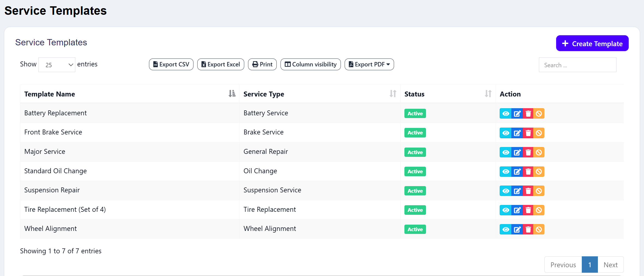Image resolution: width=644 pixels, height=276 pixels.
Task: Go to the Next page
Action: point(610,265)
